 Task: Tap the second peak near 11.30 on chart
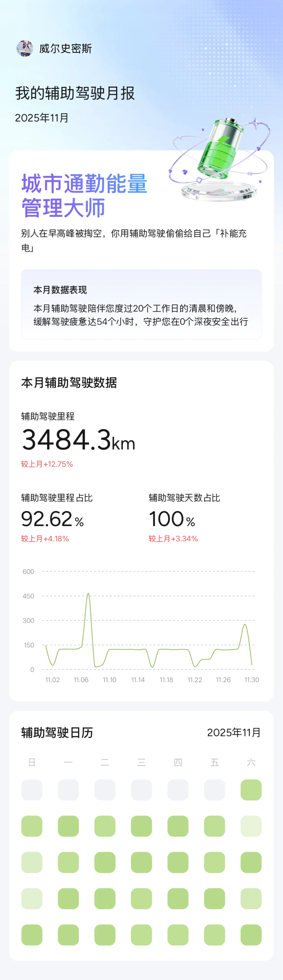(245, 625)
